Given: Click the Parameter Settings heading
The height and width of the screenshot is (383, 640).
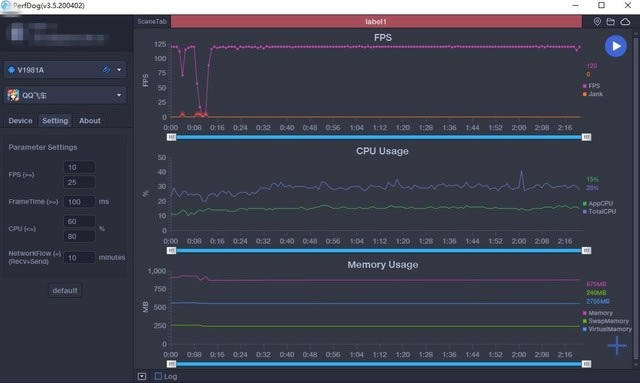Looking at the screenshot, I should pyautogui.click(x=43, y=147).
